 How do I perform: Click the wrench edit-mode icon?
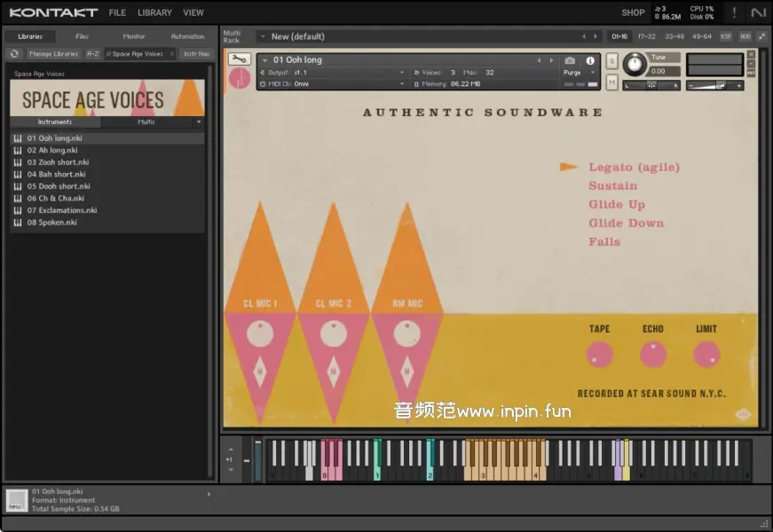(239, 59)
